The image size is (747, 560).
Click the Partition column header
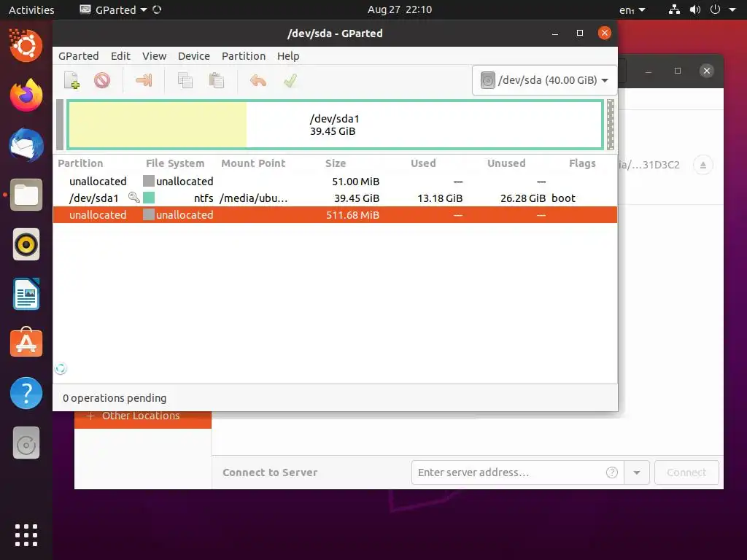[80, 163]
